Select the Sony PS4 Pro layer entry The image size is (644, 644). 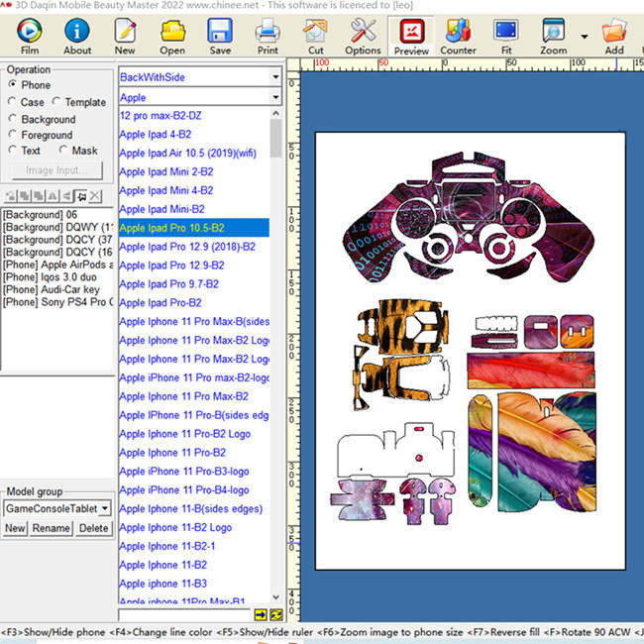pyautogui.click(x=57, y=302)
